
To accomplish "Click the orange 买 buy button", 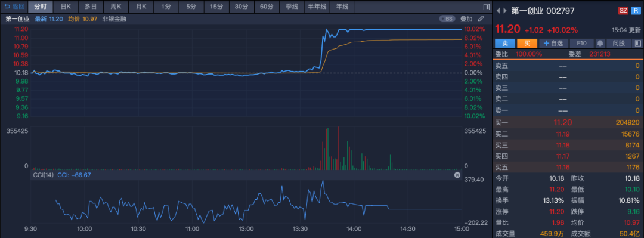I will pos(527,43).
